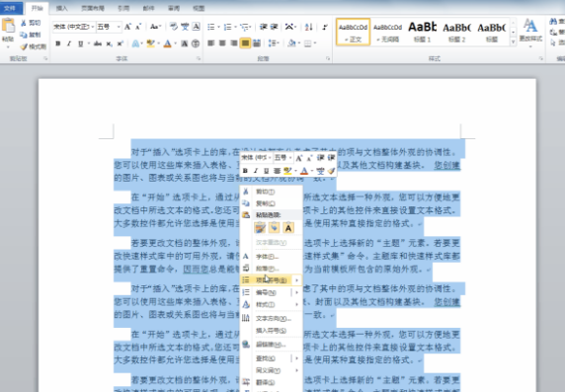Screen dimensions: 565x392
Task: Select Bullets entry in the context menu
Action: tap(272, 280)
